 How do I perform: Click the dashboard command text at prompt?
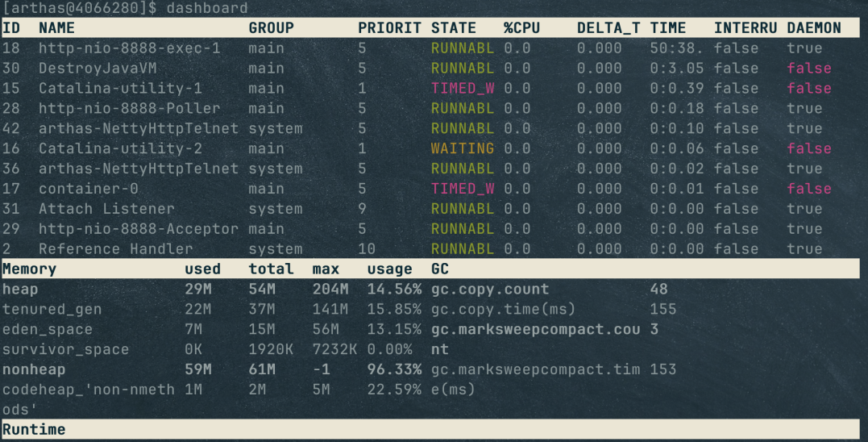[207, 8]
